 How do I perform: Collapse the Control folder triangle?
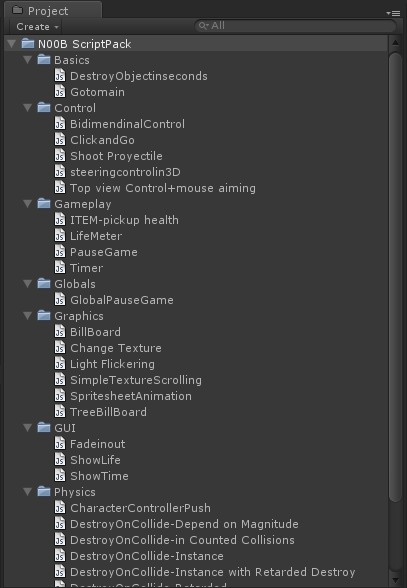click(x=27, y=108)
